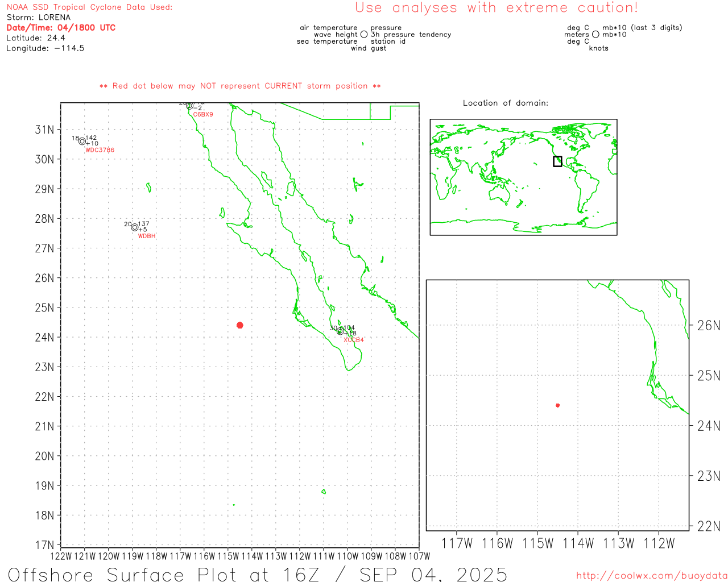Click the '25N' latitude label on inset map
Image resolution: width=728 pixels, height=582 pixels.
click(709, 376)
